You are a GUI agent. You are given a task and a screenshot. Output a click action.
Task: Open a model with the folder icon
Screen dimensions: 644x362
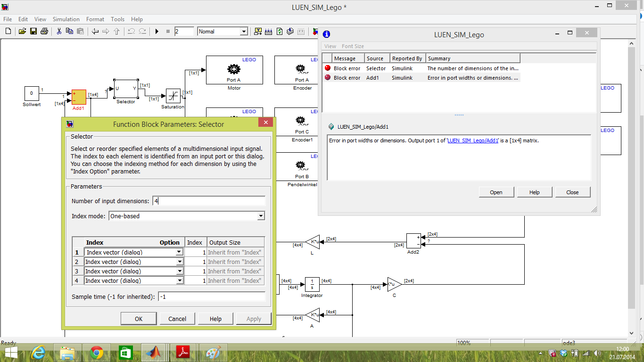[x=22, y=32]
